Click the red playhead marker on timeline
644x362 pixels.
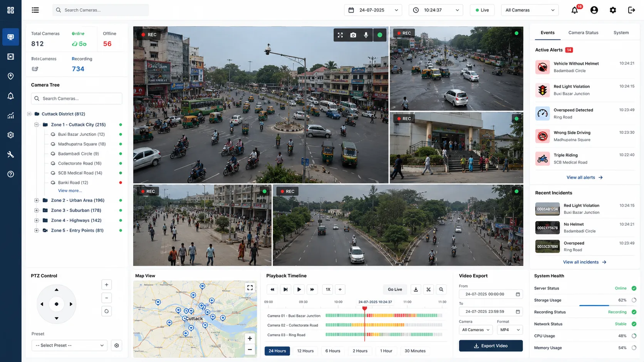click(364, 309)
